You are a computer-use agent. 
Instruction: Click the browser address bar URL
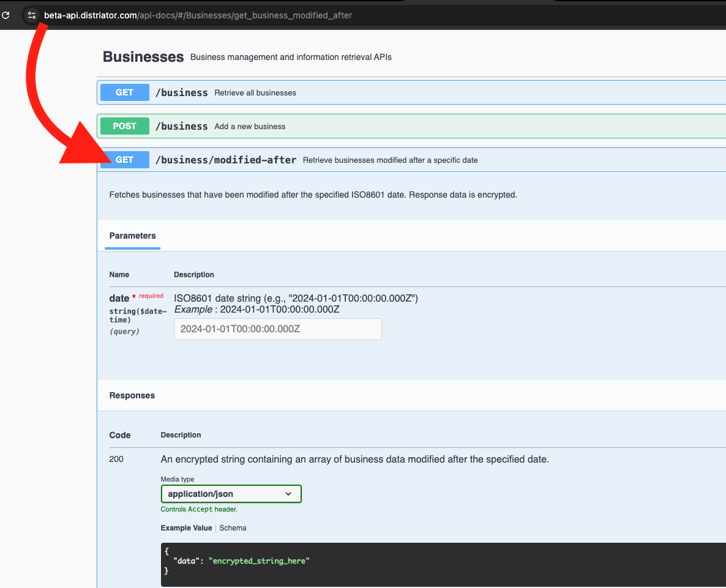click(x=198, y=15)
